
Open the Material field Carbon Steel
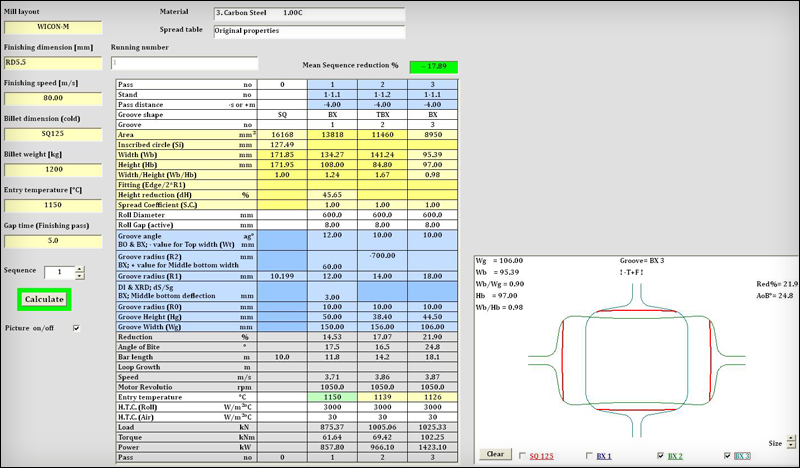309,13
